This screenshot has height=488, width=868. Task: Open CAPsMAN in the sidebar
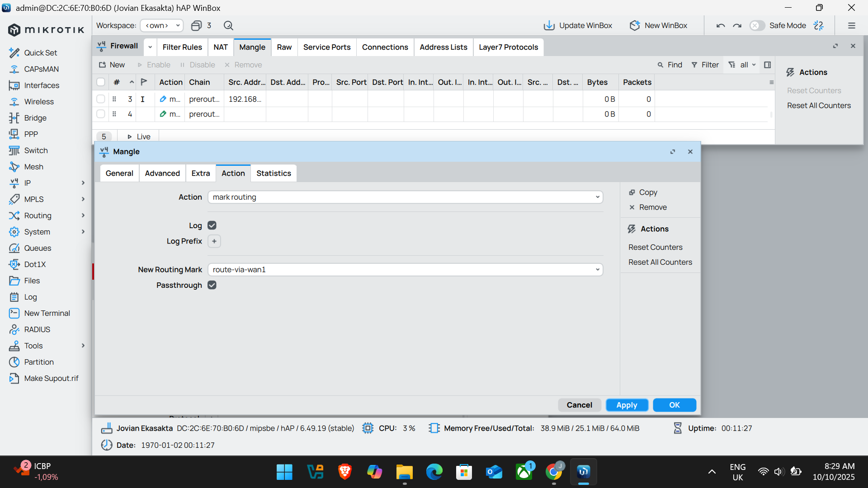coord(41,69)
